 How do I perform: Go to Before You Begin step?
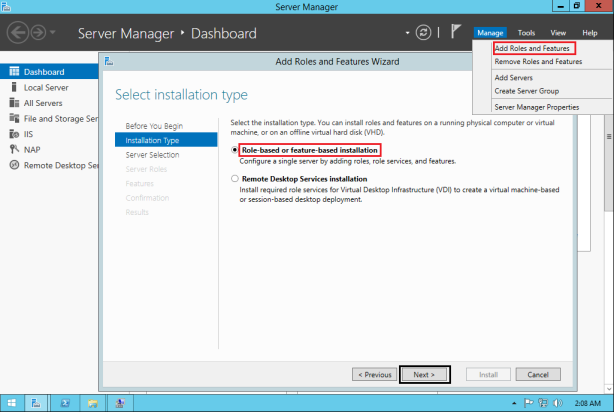coord(154,126)
